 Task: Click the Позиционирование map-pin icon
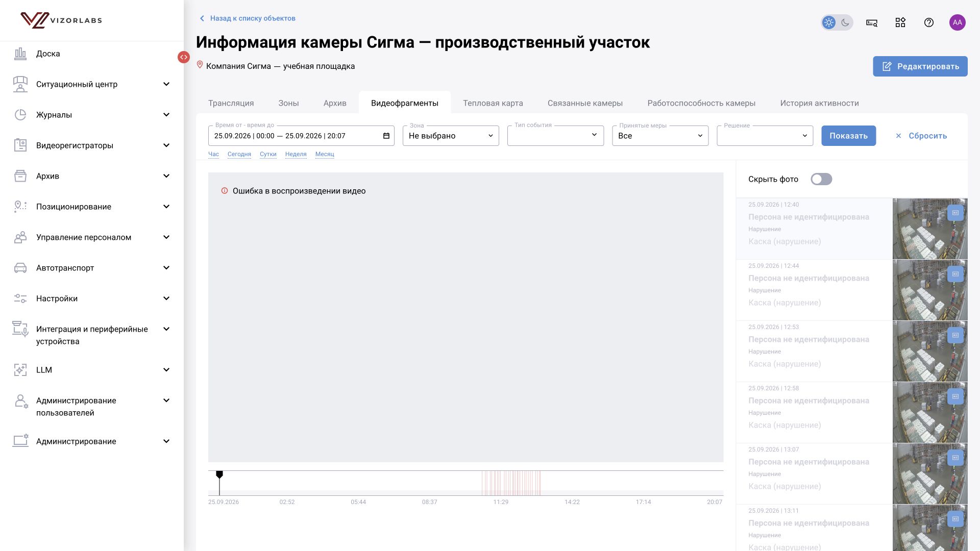(x=20, y=207)
